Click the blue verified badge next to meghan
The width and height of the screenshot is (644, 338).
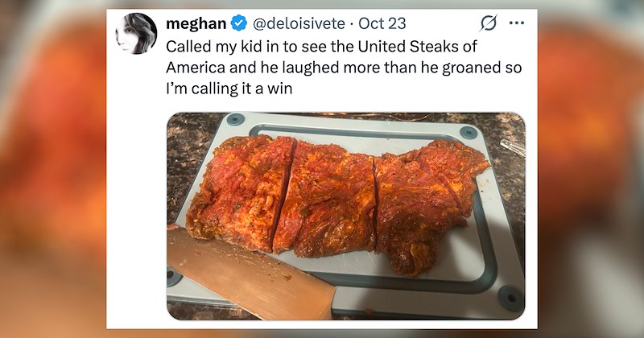pyautogui.click(x=238, y=23)
